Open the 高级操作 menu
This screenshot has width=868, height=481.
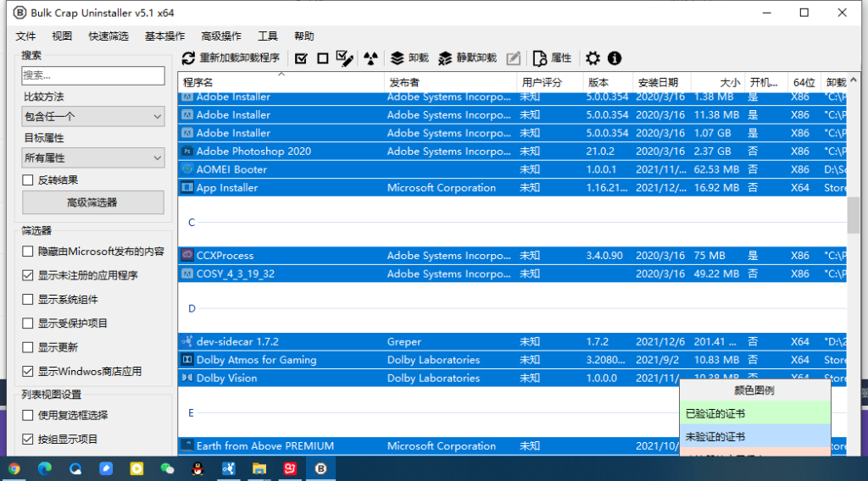(221, 36)
